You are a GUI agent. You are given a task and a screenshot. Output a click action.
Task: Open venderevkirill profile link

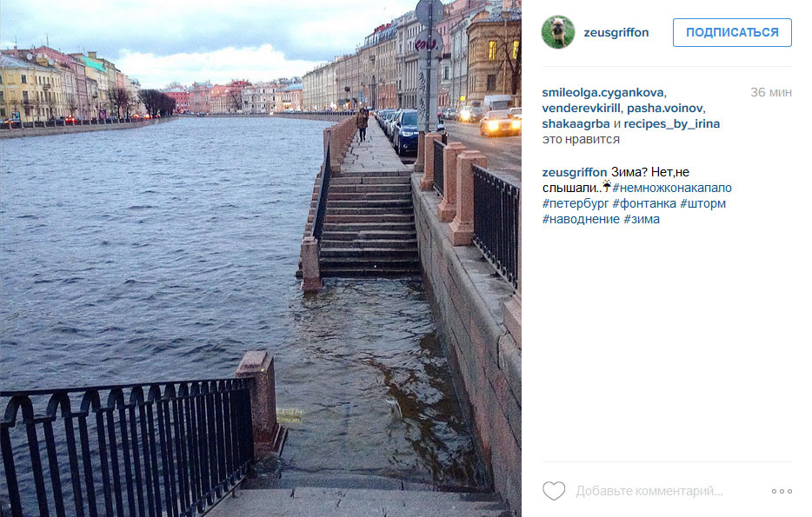pyautogui.click(x=581, y=108)
